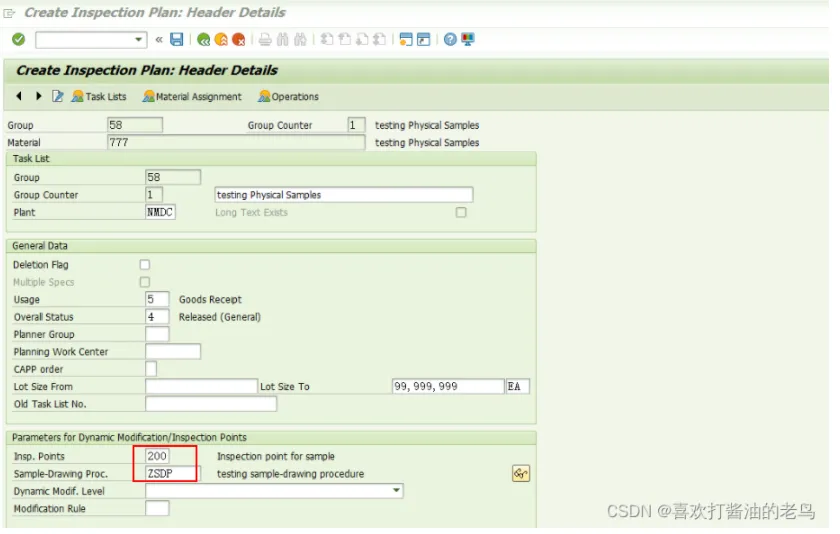The height and width of the screenshot is (534, 840).
Task: Click the Insp. Points field with 200
Action: pos(157,456)
